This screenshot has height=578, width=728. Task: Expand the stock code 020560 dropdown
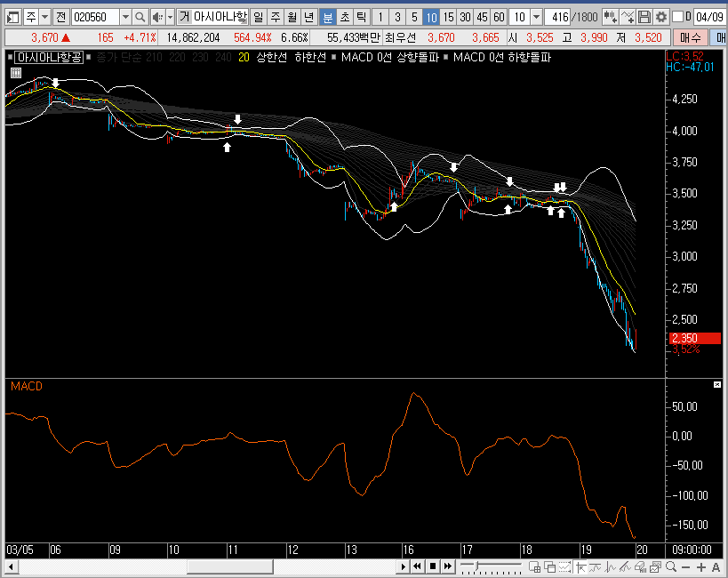(x=125, y=18)
